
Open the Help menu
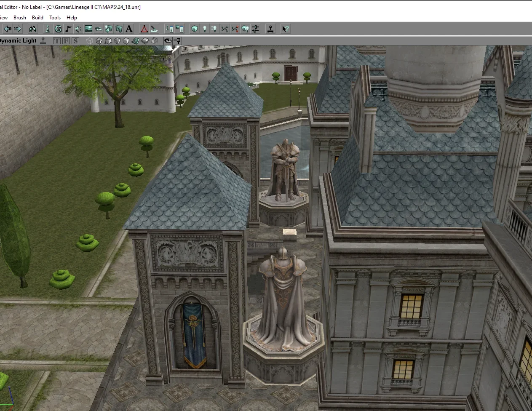pos(72,18)
